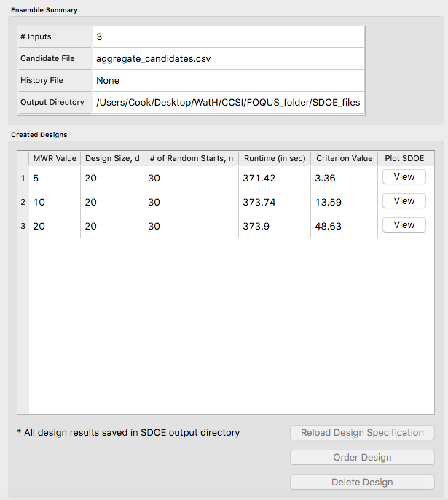Select row 1 header in designs table

click(x=23, y=178)
